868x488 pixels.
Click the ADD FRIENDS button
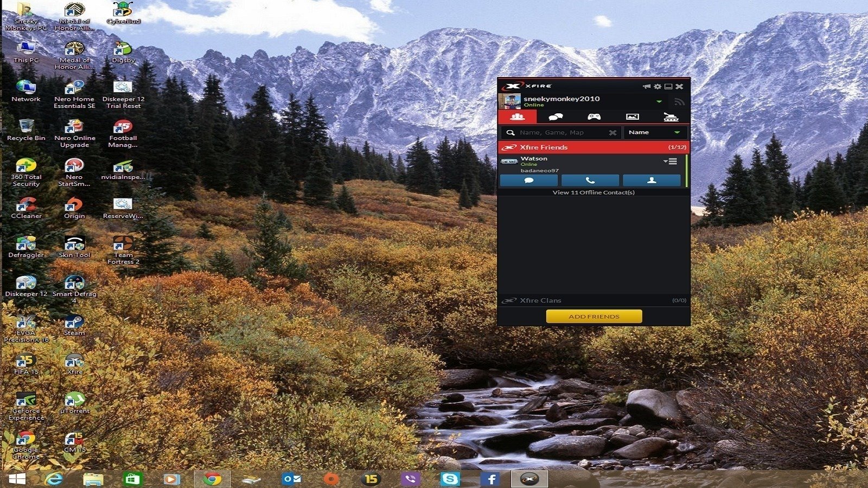[x=594, y=316]
